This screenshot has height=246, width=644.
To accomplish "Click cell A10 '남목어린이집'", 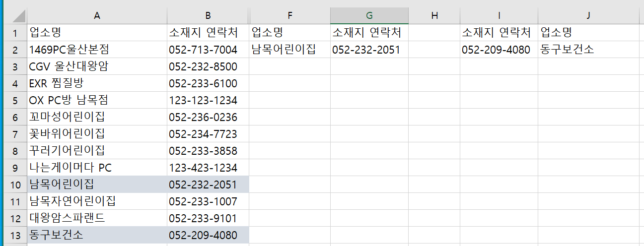I will point(97,184).
